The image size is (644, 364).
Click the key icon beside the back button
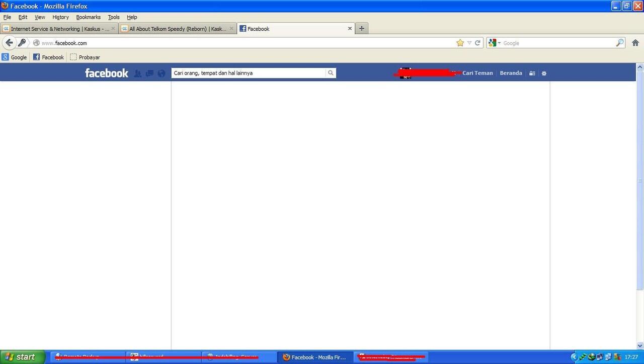tap(22, 43)
